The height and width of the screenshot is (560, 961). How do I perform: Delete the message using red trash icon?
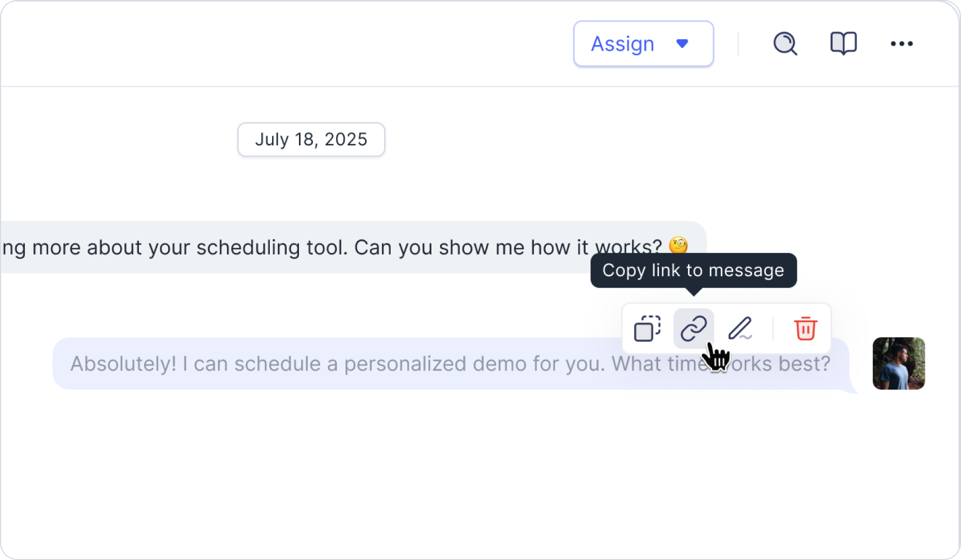(805, 328)
